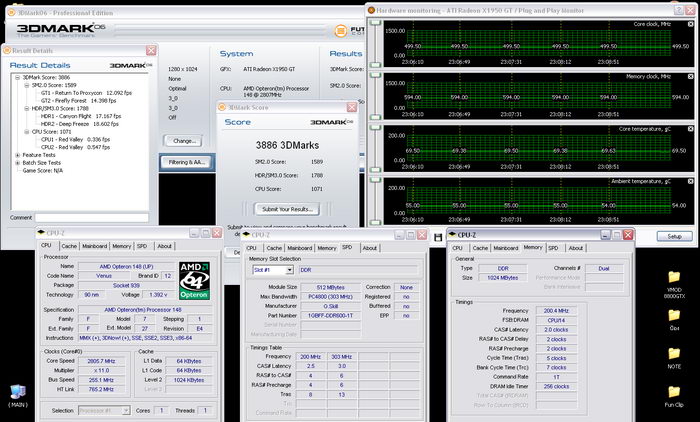Screen dimensions: 700x422
Task: Open the Fun Clip desktop folder
Action: 674,394
